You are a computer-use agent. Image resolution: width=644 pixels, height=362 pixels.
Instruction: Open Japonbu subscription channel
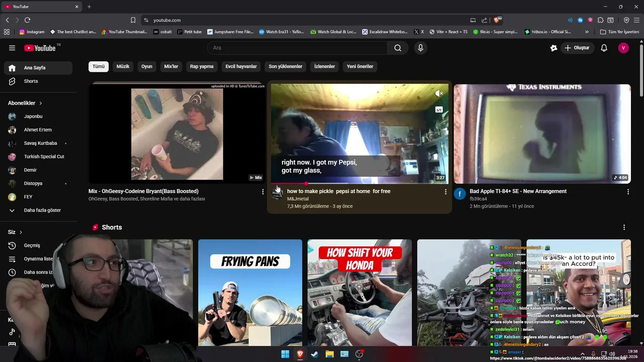[38, 116]
